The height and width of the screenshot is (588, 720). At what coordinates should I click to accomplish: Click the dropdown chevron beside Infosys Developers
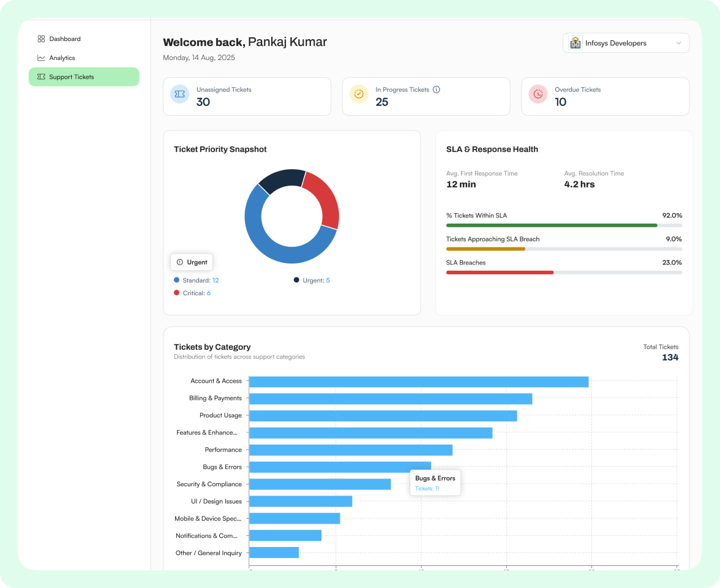click(678, 43)
